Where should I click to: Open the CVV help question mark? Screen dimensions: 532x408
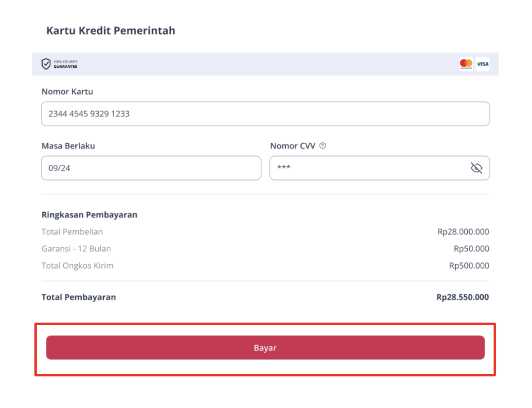click(x=323, y=146)
